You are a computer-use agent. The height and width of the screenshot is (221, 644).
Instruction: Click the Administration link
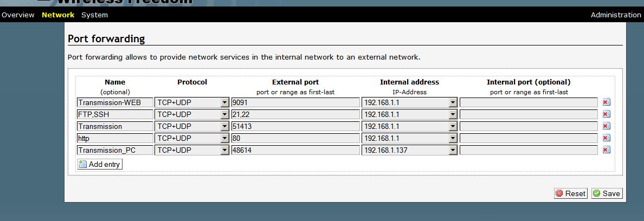pyautogui.click(x=616, y=15)
